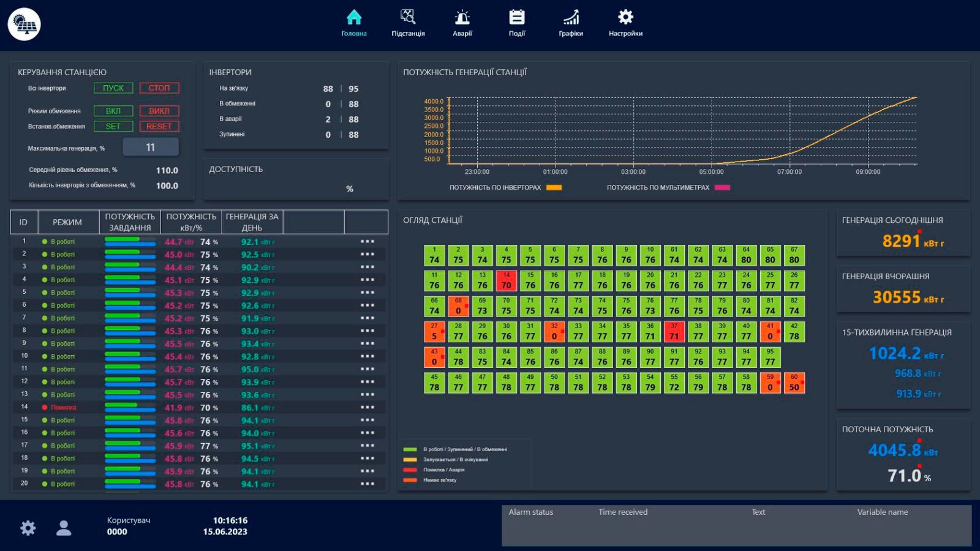The height and width of the screenshot is (551, 980).
Task: Click the orange inverter power legend swatch
Action: click(x=554, y=188)
